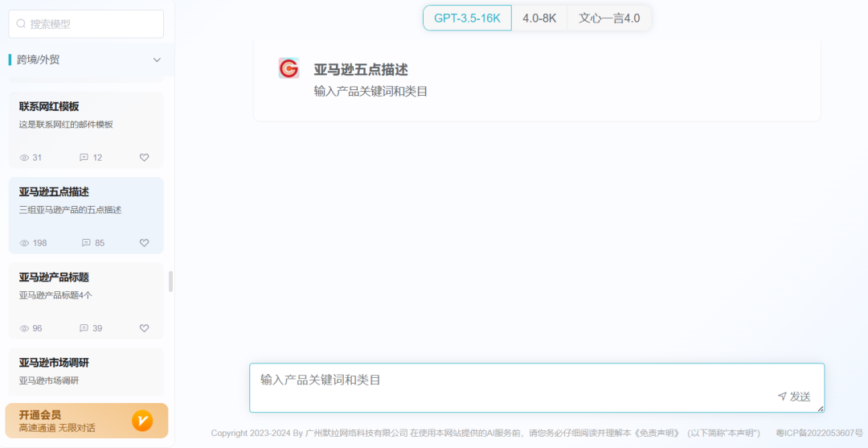Collapse the 跨境/外贸 category chevron
This screenshot has width=868, height=448.
(158, 60)
